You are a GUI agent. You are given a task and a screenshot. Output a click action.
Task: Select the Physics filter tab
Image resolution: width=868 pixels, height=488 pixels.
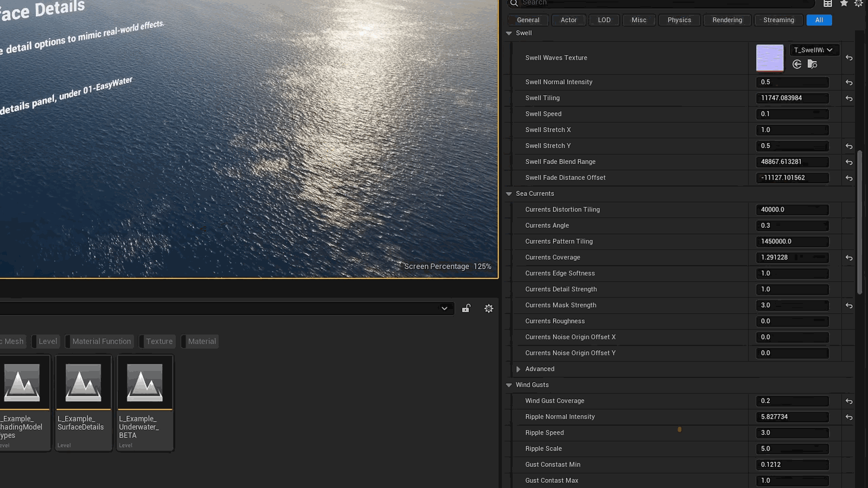[679, 20]
